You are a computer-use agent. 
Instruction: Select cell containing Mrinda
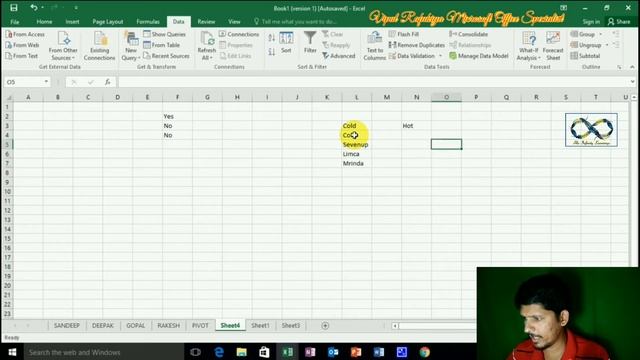click(x=356, y=163)
